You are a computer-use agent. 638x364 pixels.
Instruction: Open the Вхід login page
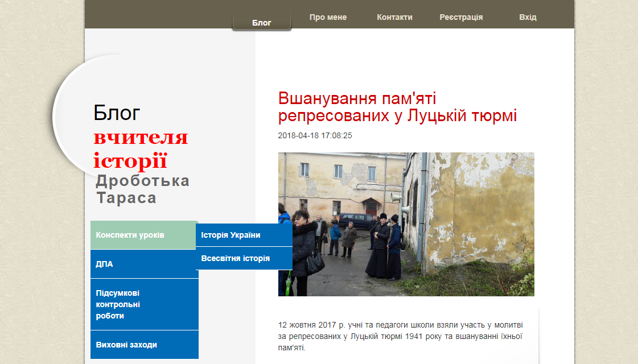click(x=528, y=17)
